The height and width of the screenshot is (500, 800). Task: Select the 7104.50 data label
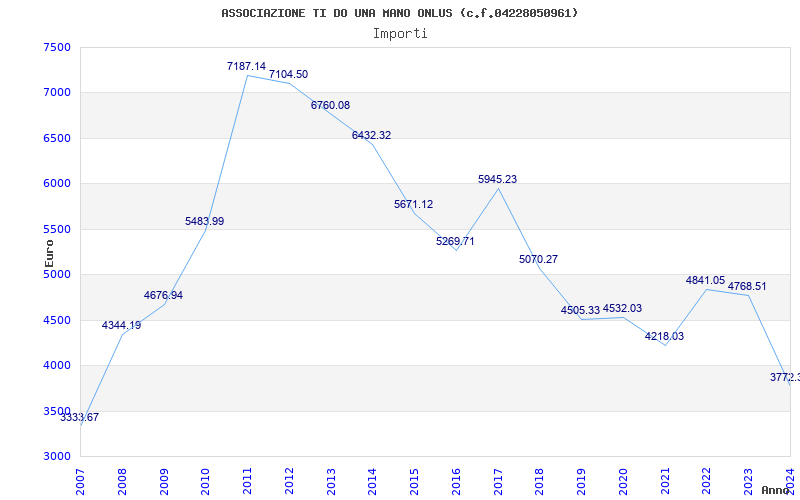[x=288, y=74]
